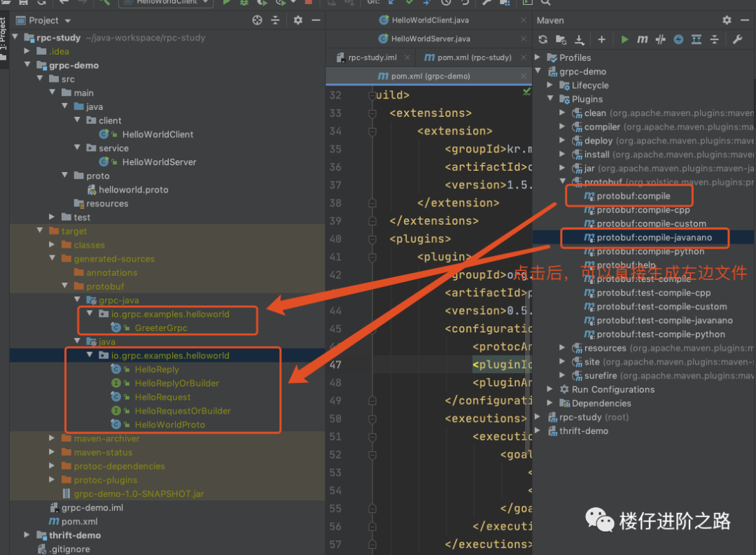This screenshot has width=756, height=555.
Task: Fold the plugin tag on line 41
Action: click(x=372, y=257)
